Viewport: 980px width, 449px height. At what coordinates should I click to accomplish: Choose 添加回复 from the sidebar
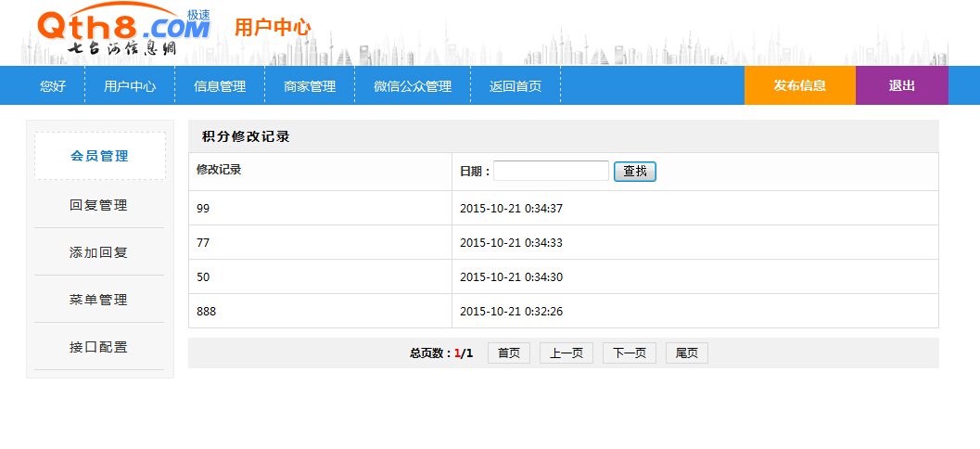[x=99, y=252]
